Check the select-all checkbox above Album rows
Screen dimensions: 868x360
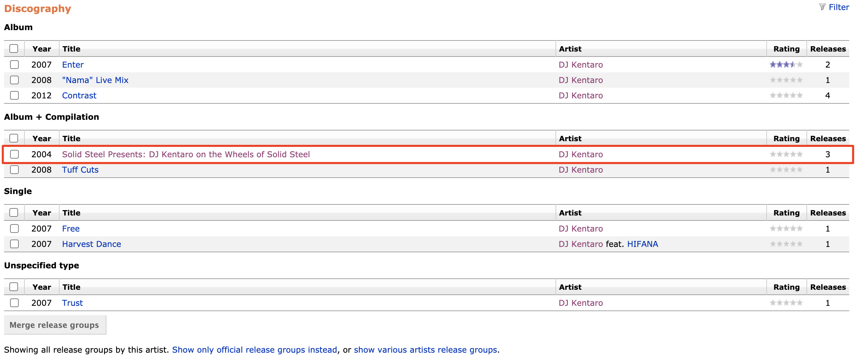click(x=14, y=49)
